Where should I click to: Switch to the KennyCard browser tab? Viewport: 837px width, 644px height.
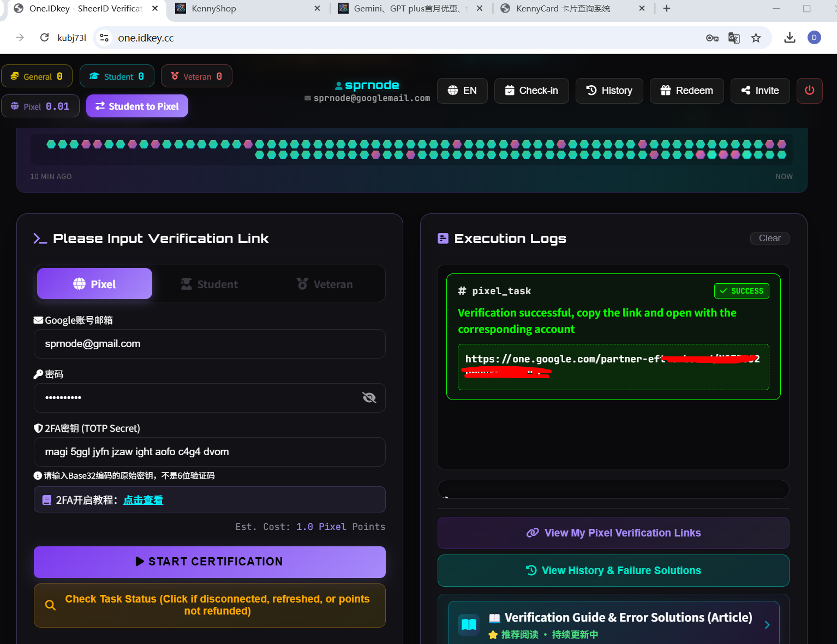pos(573,8)
